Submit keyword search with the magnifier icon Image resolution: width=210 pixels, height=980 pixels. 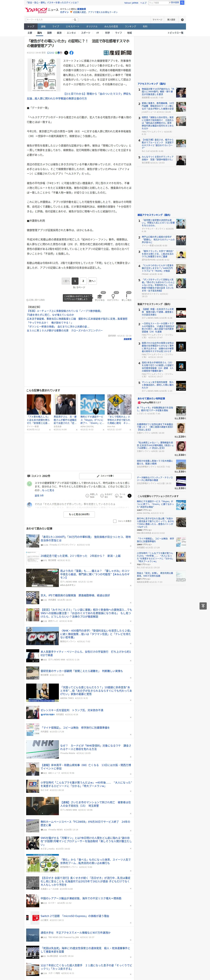75,20
